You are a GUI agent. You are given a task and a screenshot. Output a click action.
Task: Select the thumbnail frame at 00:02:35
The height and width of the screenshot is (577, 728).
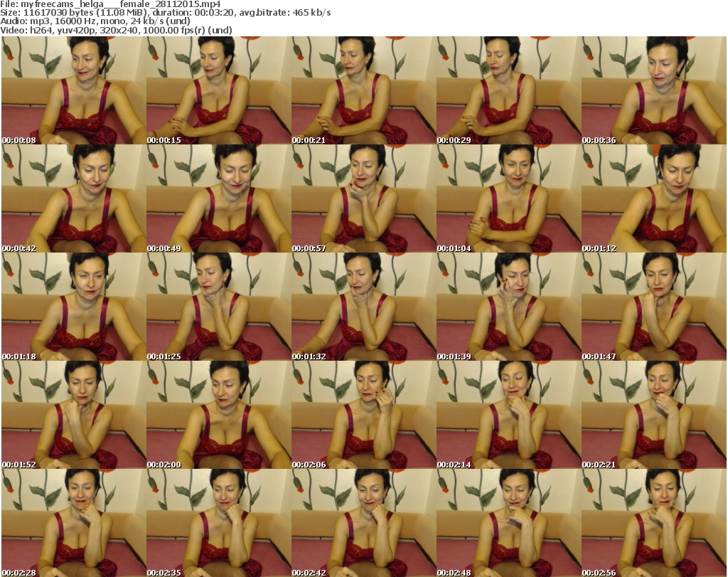click(x=219, y=523)
